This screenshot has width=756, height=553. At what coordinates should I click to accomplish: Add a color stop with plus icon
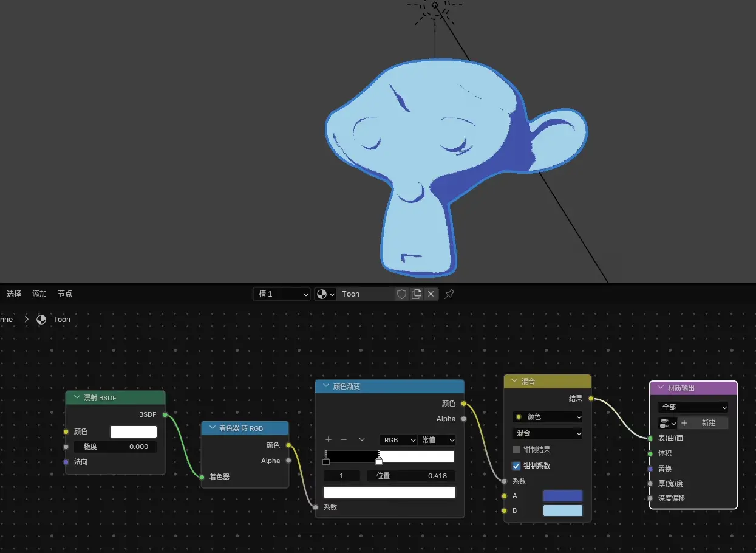[x=329, y=439]
